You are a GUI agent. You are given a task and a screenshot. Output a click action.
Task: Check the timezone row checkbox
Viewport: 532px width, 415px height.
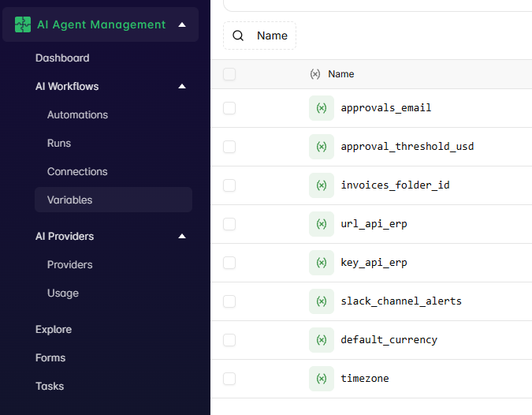click(229, 379)
